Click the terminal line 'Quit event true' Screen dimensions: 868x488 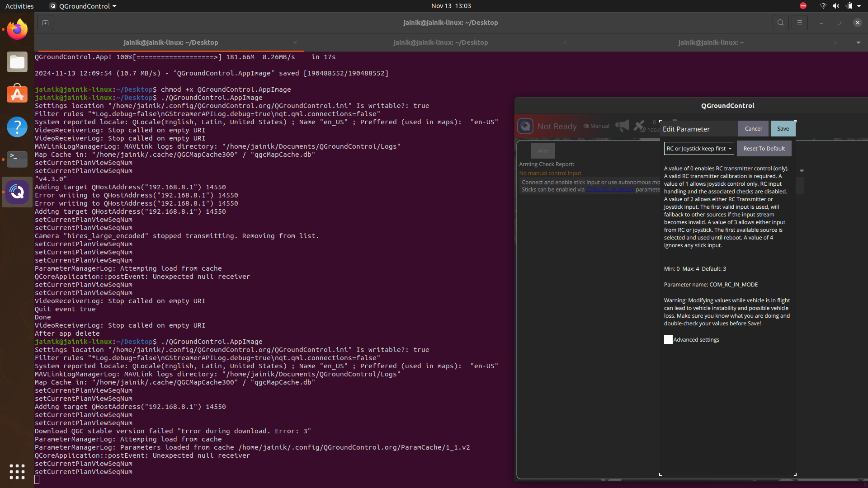pos(65,309)
